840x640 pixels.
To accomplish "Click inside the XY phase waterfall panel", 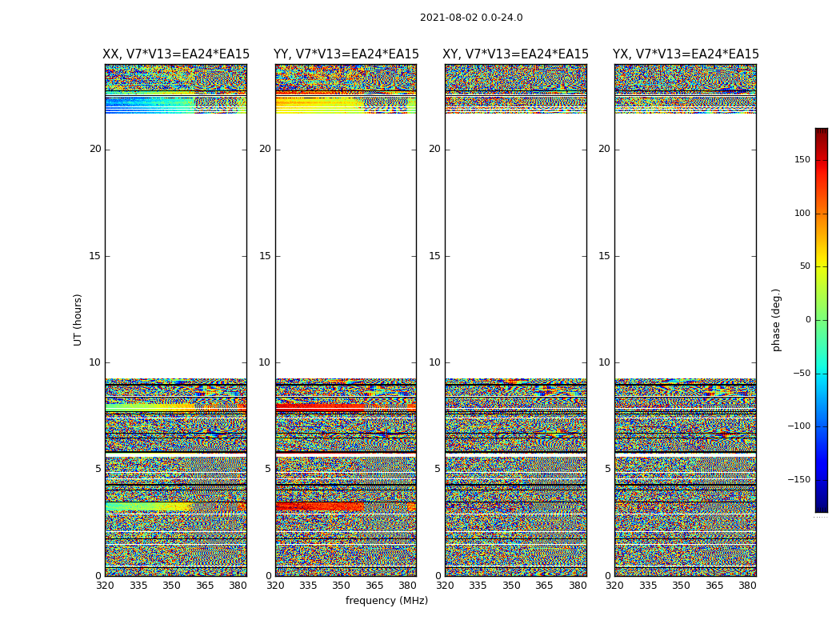I will [515, 320].
